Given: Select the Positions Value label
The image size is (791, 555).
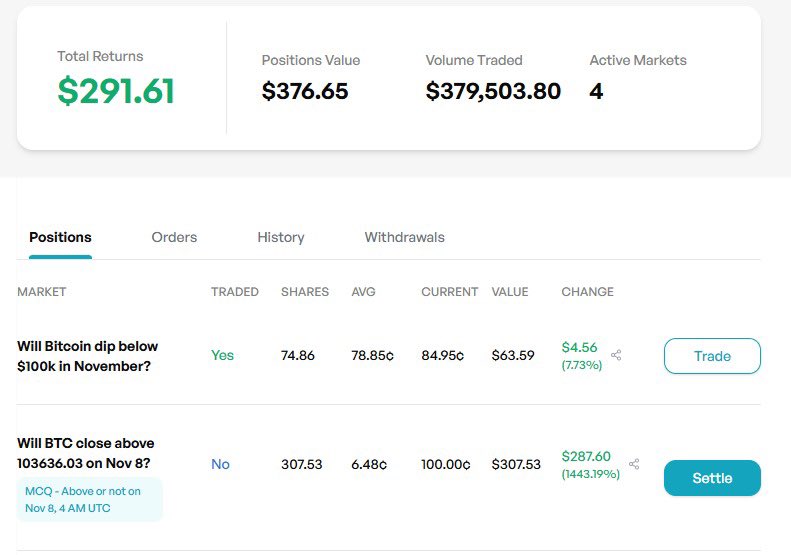Looking at the screenshot, I should pos(311,60).
